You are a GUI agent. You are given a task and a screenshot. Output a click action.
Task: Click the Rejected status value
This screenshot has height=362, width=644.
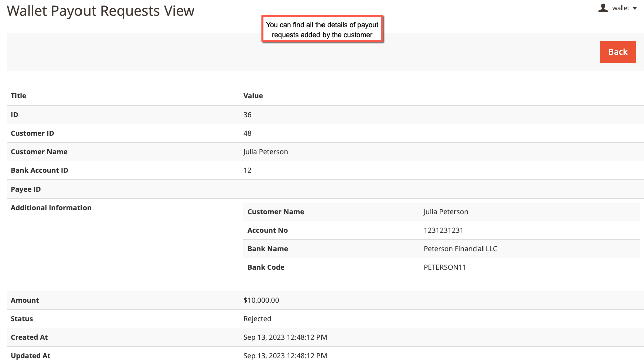[x=257, y=319]
